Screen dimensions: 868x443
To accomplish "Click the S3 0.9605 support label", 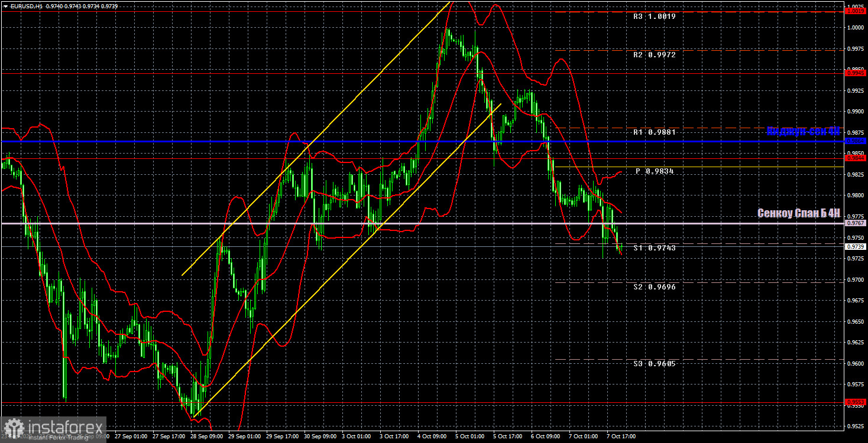I will pos(654,363).
